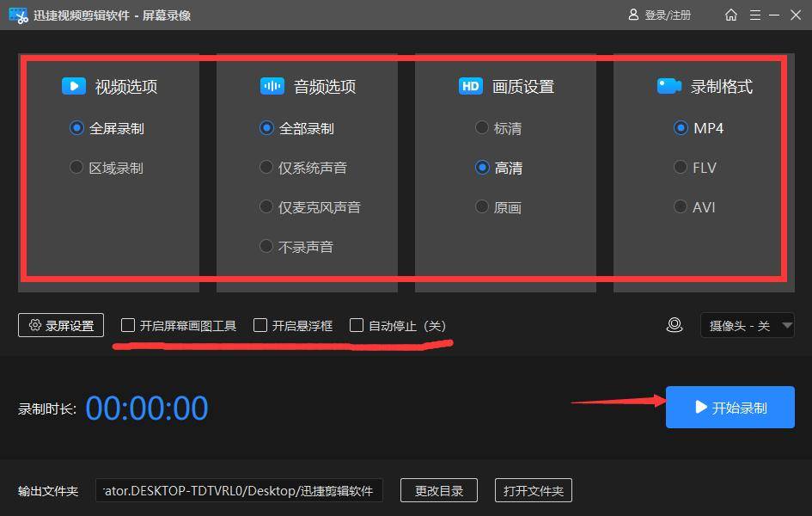Image resolution: width=812 pixels, height=516 pixels.
Task: Select 全部录制 audio option
Action: pos(296,128)
